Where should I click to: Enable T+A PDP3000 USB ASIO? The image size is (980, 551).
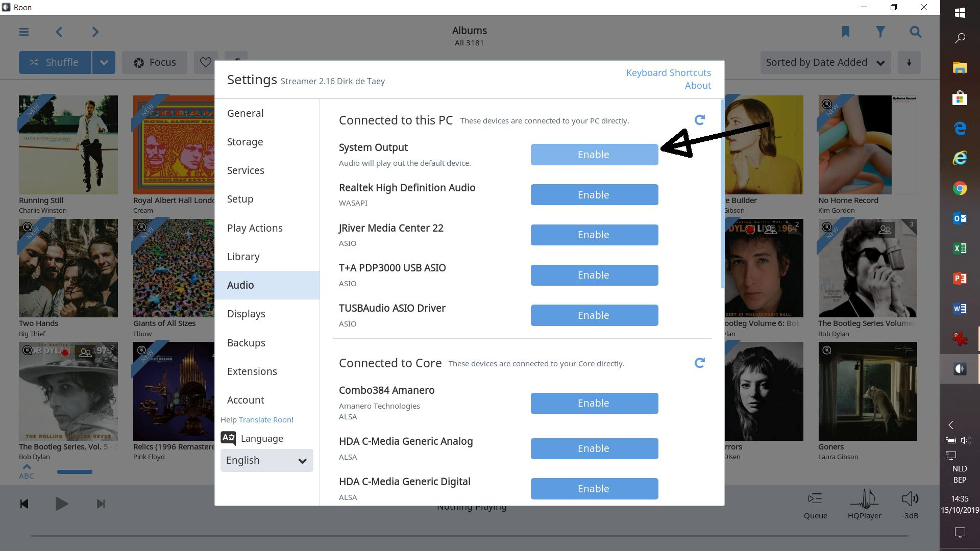[594, 275]
